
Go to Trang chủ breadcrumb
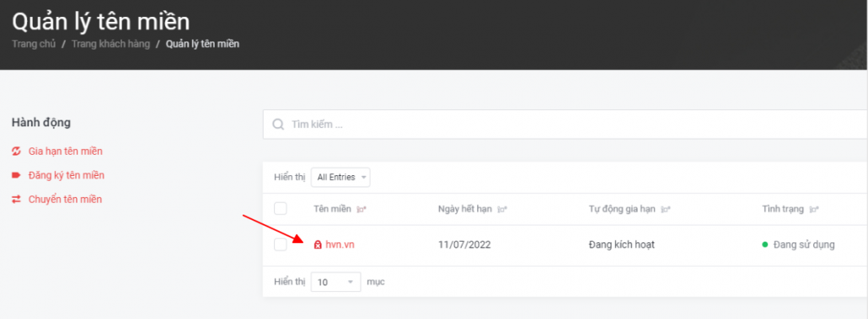pyautogui.click(x=34, y=45)
